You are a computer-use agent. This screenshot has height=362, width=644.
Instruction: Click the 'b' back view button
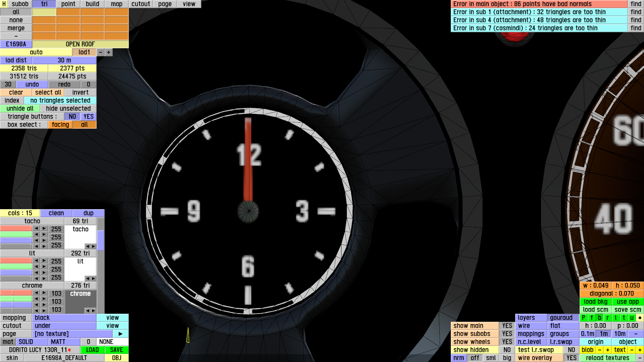click(x=599, y=318)
